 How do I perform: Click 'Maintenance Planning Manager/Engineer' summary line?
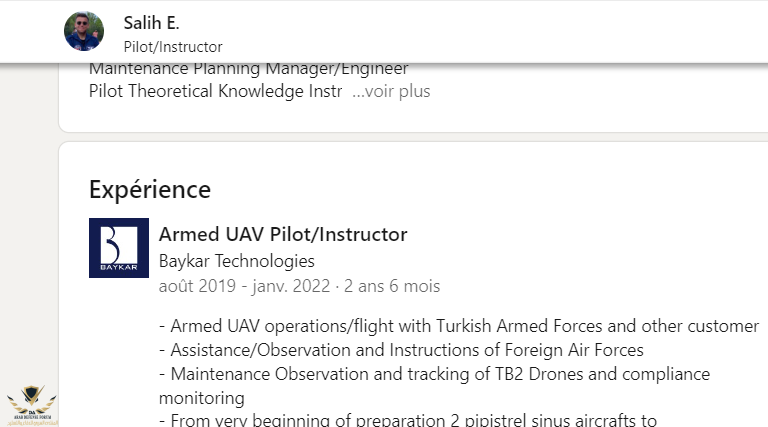pyautogui.click(x=248, y=69)
